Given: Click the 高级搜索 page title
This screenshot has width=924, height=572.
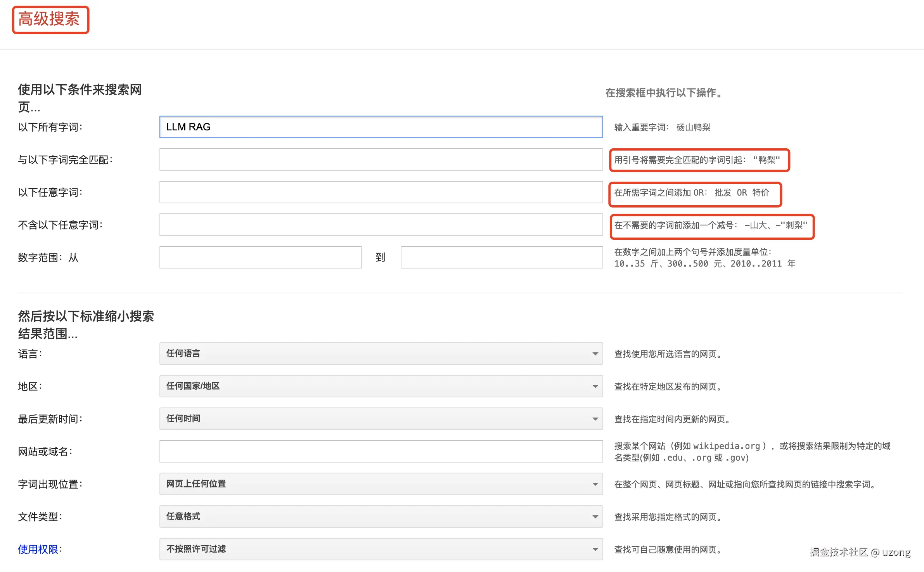Looking at the screenshot, I should coord(49,19).
